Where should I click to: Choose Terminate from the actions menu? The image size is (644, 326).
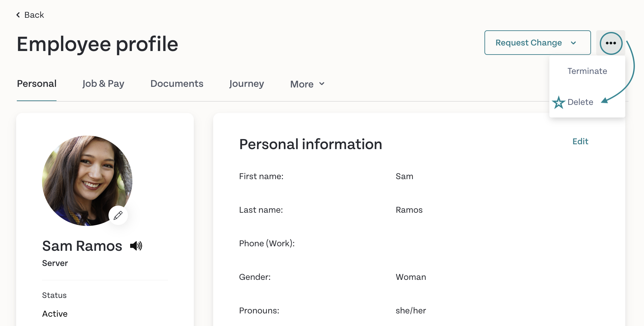[587, 71]
